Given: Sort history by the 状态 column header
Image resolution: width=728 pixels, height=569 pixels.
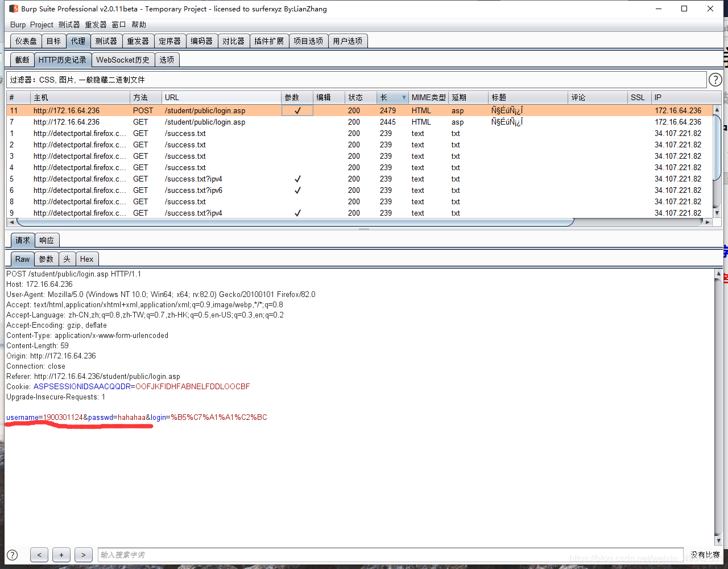Looking at the screenshot, I should (361, 97).
